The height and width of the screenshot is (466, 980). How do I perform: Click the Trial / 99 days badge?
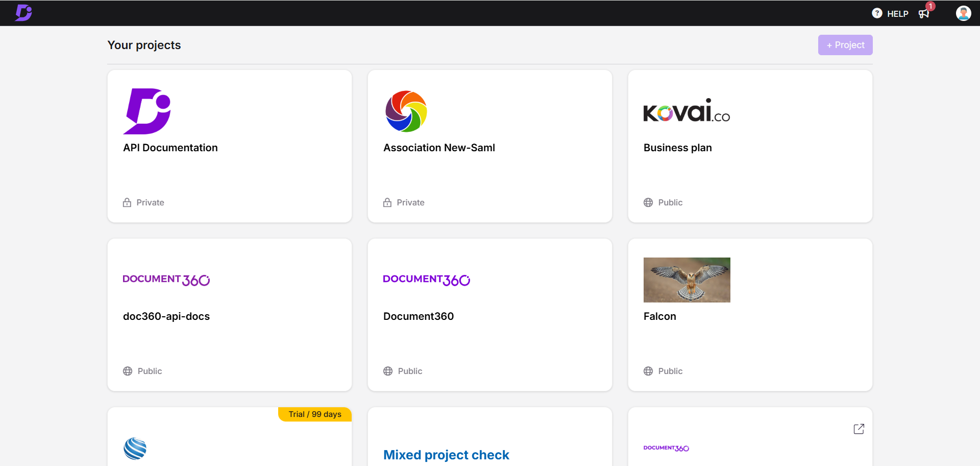[x=315, y=414]
